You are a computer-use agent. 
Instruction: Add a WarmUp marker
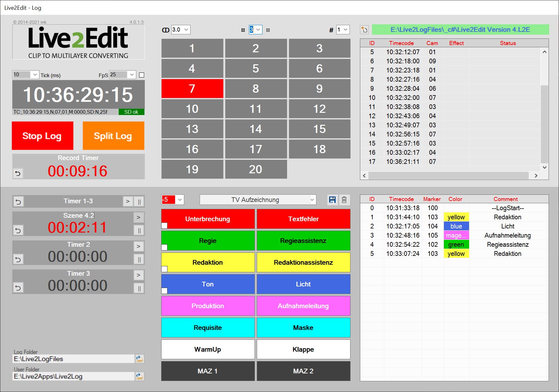pyautogui.click(x=208, y=349)
